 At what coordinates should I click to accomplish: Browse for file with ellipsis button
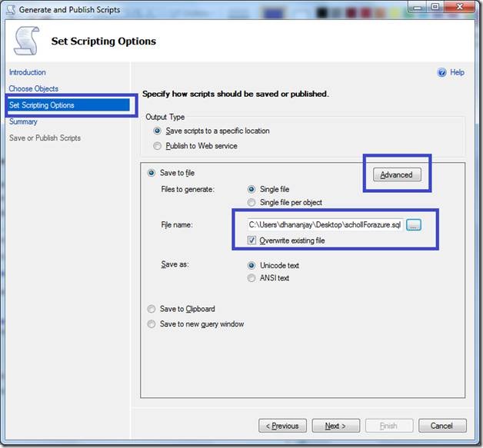coord(414,224)
